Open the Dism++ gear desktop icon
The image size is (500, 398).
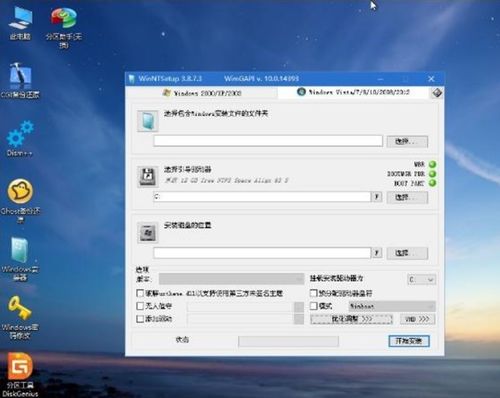(20, 138)
